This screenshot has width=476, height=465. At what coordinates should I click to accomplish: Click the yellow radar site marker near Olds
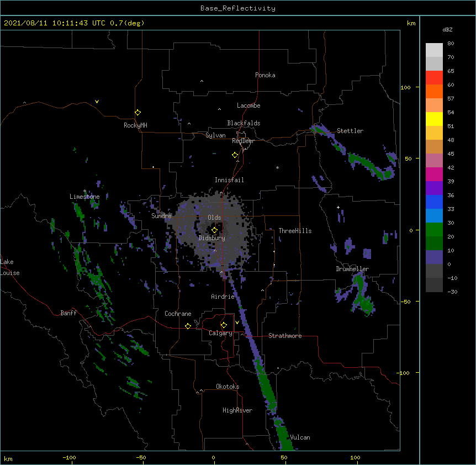pyautogui.click(x=214, y=230)
